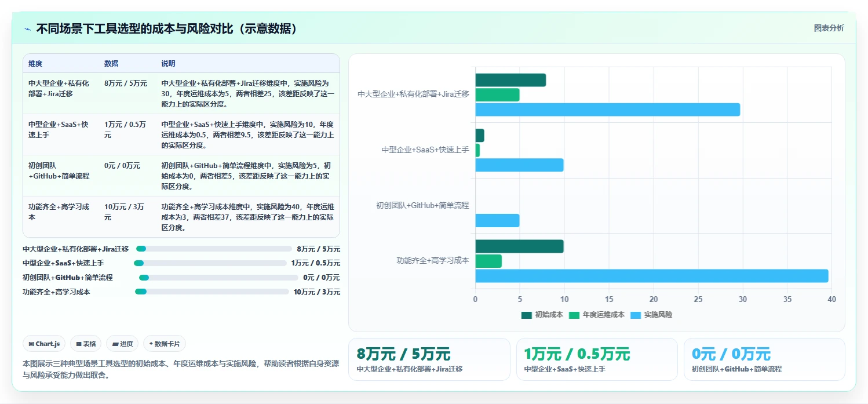Click 实施风险 bar for 功能齐全+高学习成本

(x=652, y=276)
